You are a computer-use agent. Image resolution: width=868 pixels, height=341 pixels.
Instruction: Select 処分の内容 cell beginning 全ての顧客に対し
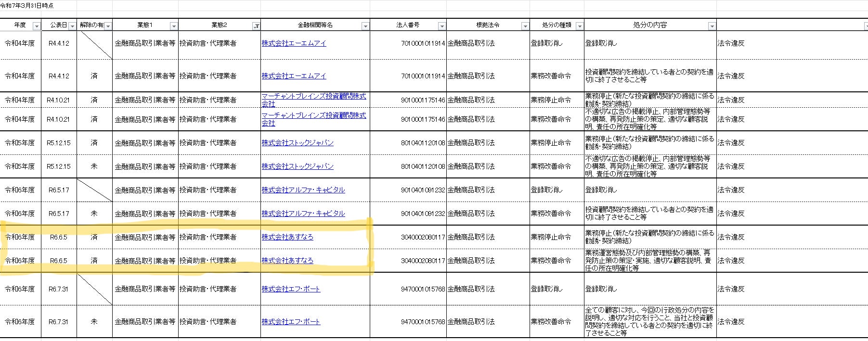click(650, 322)
